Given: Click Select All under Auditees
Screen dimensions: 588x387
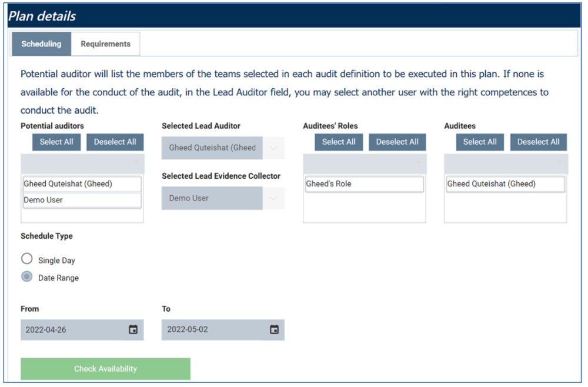Looking at the screenshot, I should (480, 142).
